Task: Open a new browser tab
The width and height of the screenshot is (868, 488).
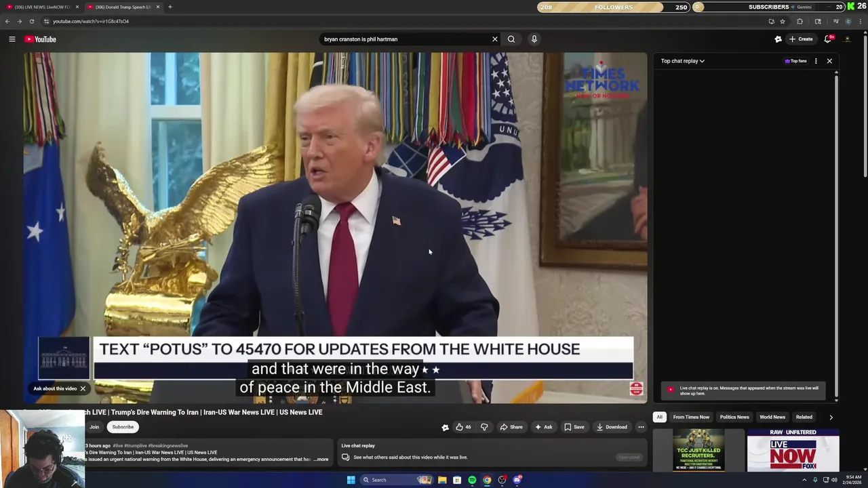Action: (170, 7)
